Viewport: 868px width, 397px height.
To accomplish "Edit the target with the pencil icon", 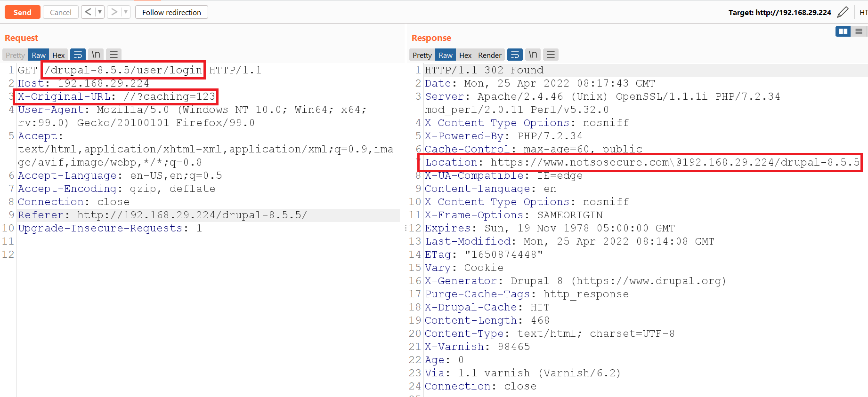I will 843,12.
